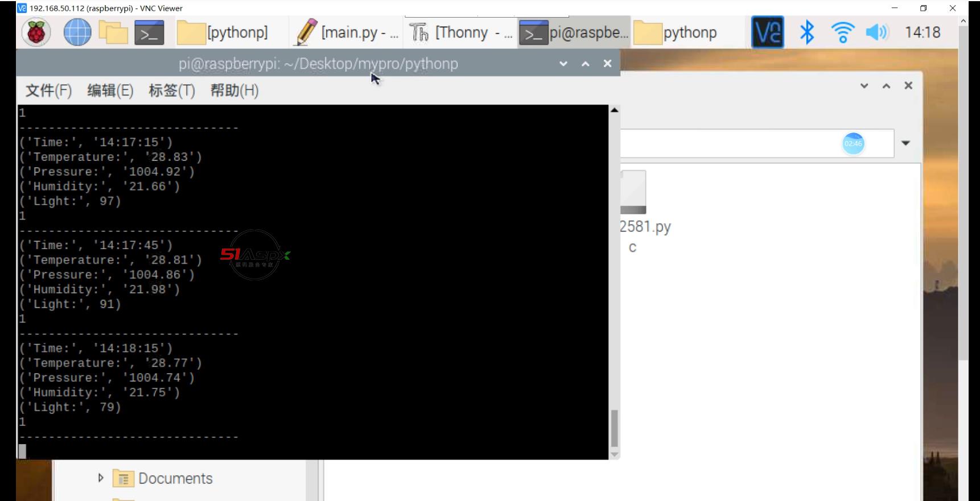Minimize the VNC Viewer window
The image size is (980, 501).
tap(895, 8)
